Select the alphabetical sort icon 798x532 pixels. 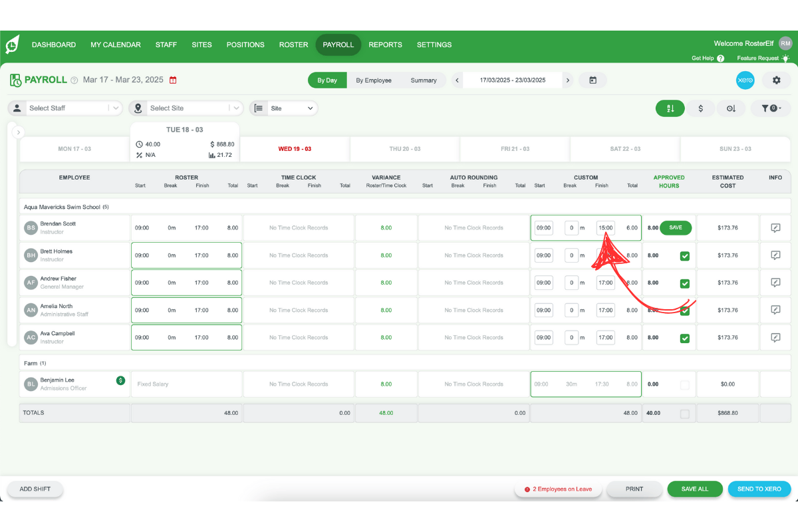[670, 108]
